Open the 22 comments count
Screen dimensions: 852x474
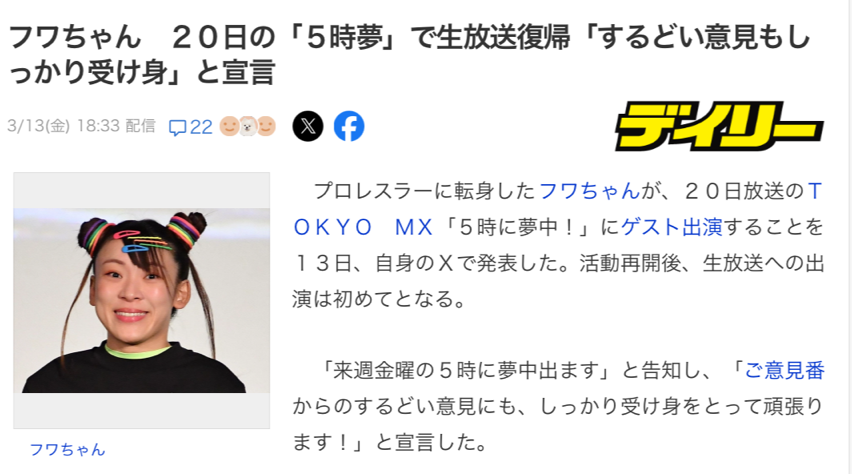point(201,127)
